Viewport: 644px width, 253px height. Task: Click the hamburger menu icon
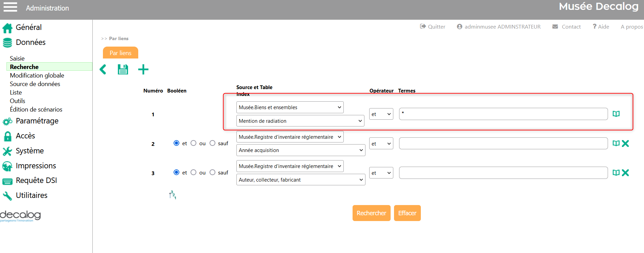tap(10, 7)
